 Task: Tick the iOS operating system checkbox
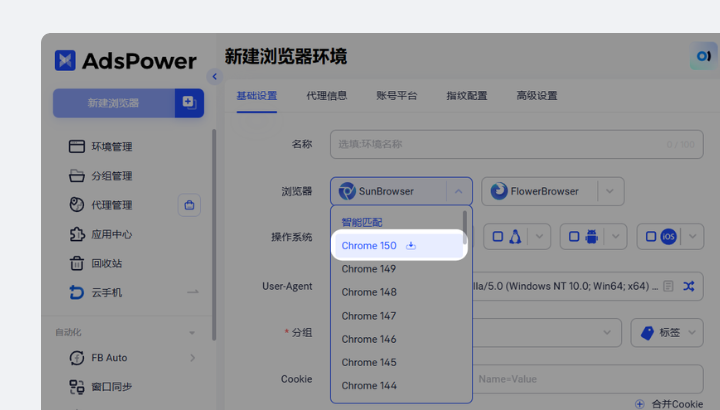click(x=651, y=236)
